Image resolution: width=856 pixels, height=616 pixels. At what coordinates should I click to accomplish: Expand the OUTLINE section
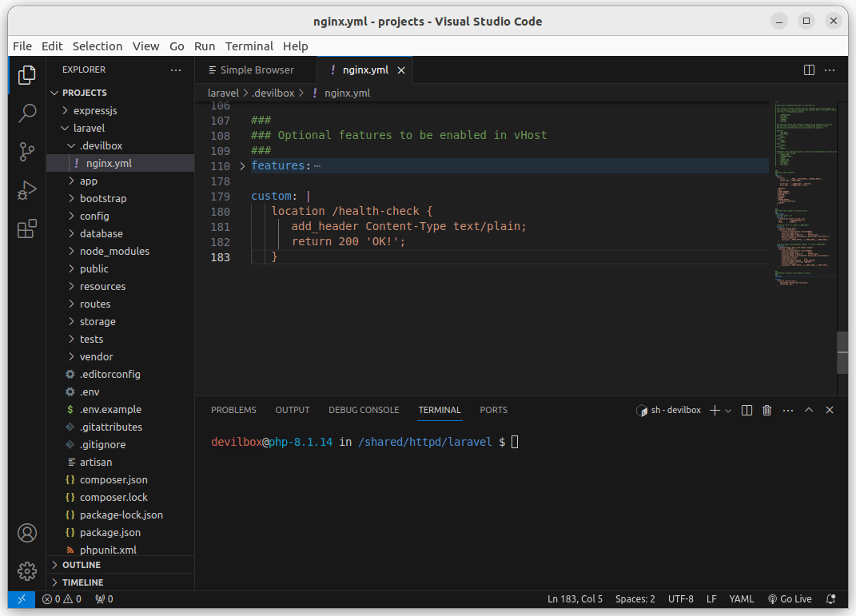[x=82, y=565]
